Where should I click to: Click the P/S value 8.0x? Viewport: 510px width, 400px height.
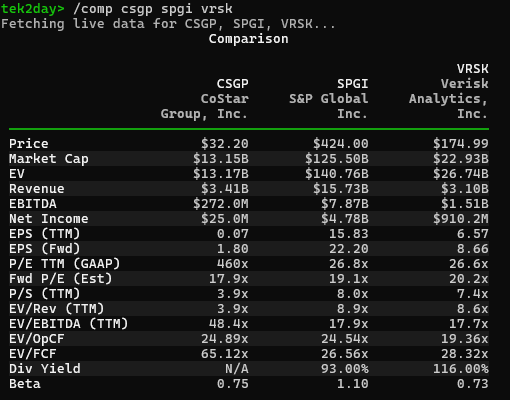point(352,294)
